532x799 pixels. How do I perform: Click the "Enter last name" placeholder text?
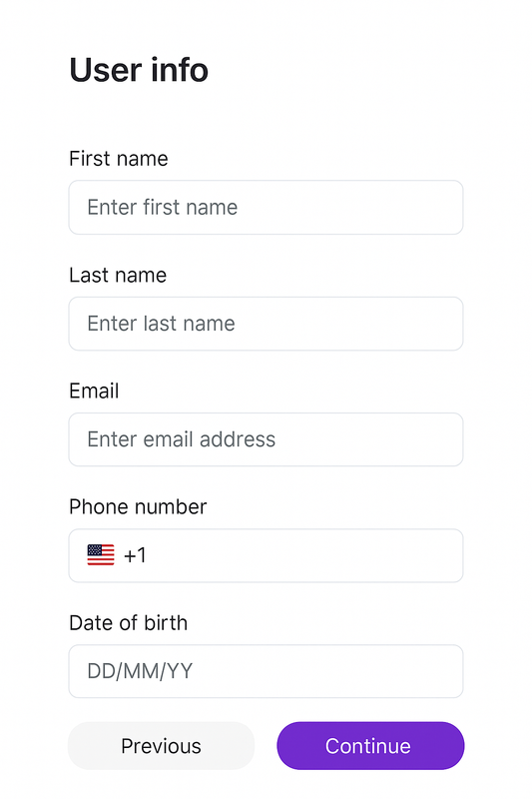[161, 324]
